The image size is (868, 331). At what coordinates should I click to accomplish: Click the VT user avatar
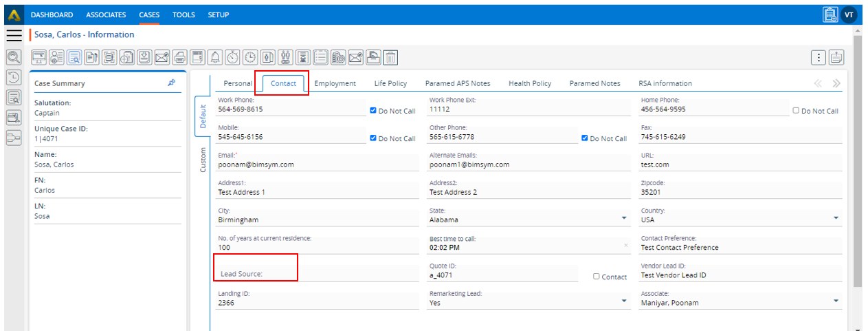[849, 14]
